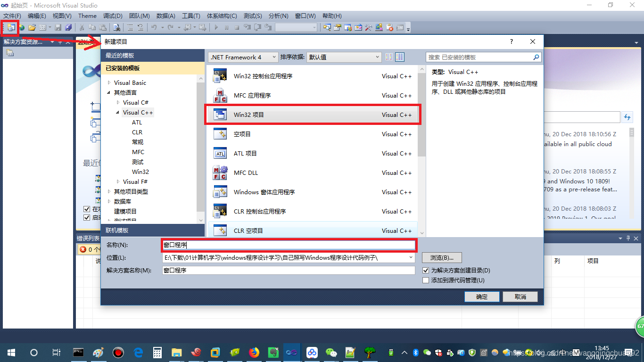The width and height of the screenshot is (644, 362).
Task: Toggle 添加到源代码管理 checkbox
Action: click(426, 280)
